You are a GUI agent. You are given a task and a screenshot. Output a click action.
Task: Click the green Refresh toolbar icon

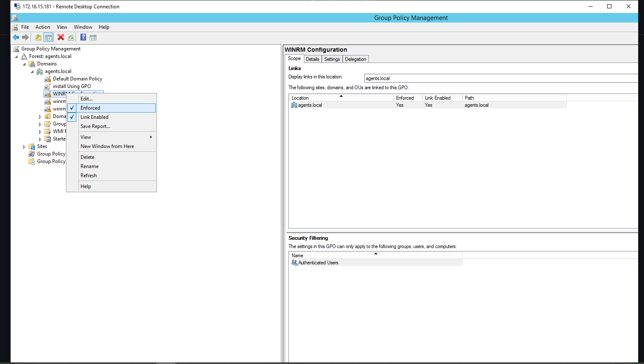tap(71, 38)
